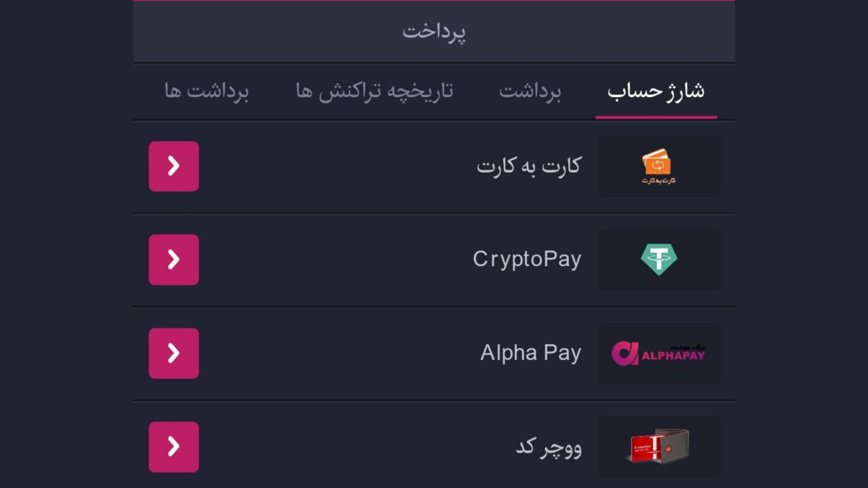Select the ووچر کد payment option

tap(549, 447)
